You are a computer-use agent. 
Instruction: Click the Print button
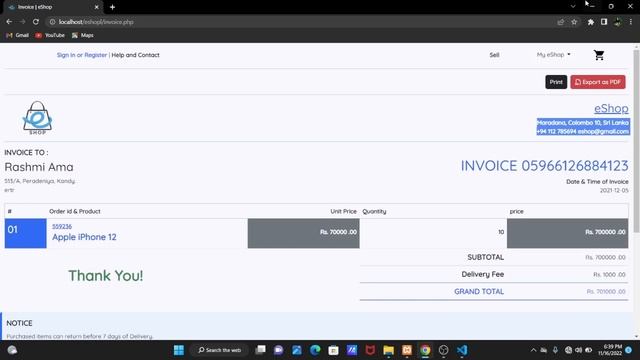pos(556,82)
